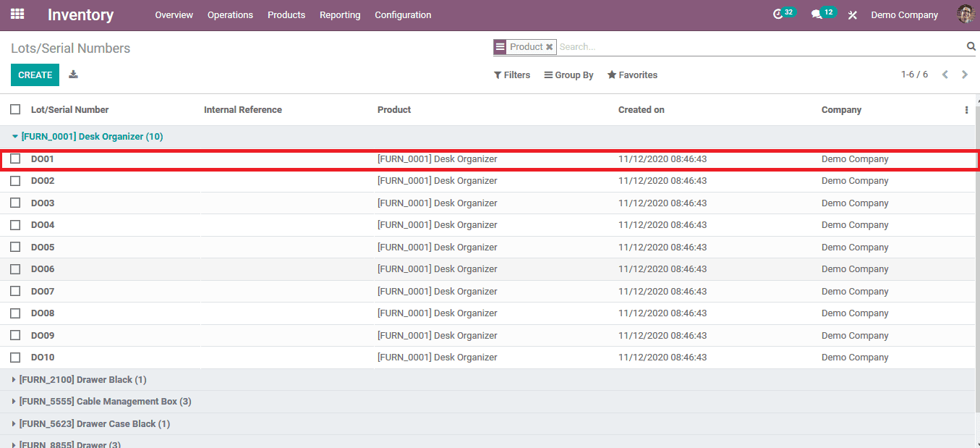Screen dimensions: 980x448
Task: Go to previous page arrow
Action: [x=945, y=75]
